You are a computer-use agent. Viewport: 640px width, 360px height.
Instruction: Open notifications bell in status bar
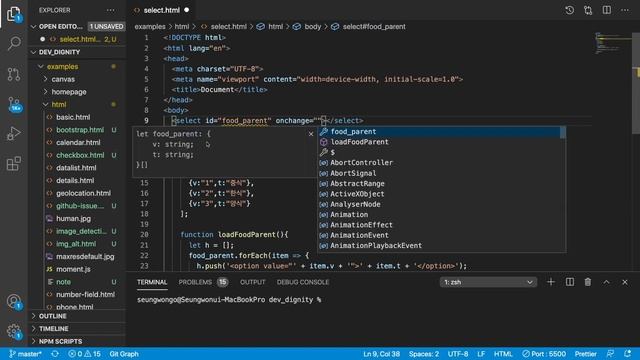pos(628,354)
